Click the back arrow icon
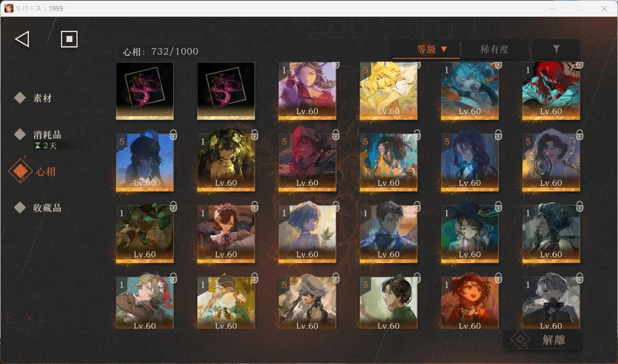This screenshot has width=618, height=364. pos(22,39)
